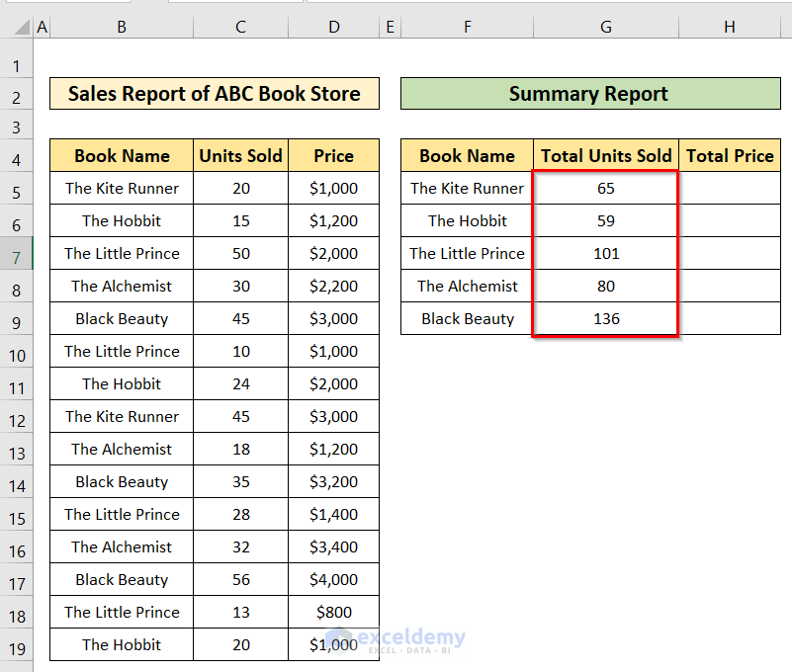Click the 'Summary Report' title cell
The image size is (792, 672).
pos(588,94)
